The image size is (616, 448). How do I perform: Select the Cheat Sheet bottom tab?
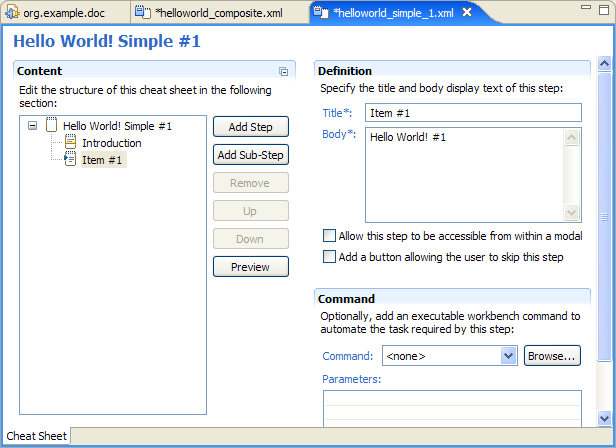click(x=37, y=436)
